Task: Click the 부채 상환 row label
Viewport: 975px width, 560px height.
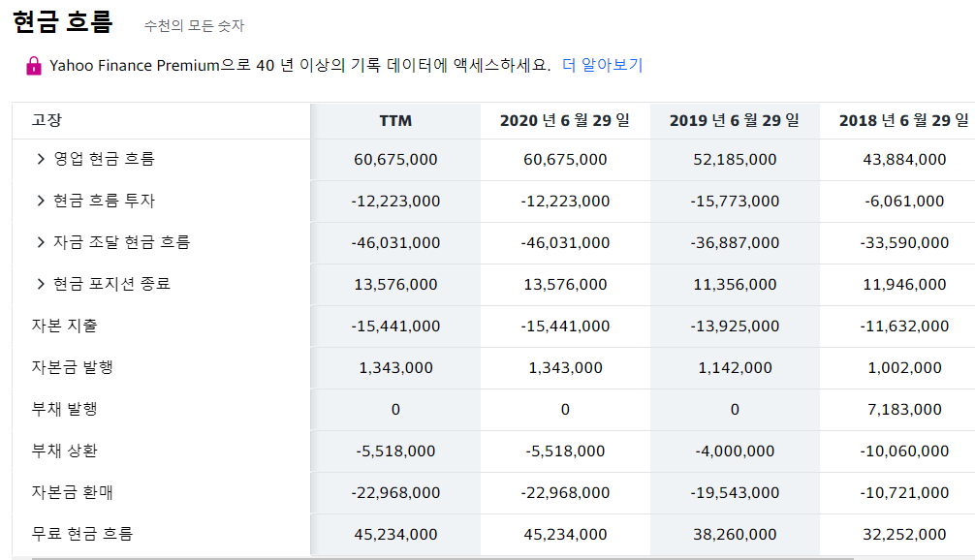Action: click(65, 451)
